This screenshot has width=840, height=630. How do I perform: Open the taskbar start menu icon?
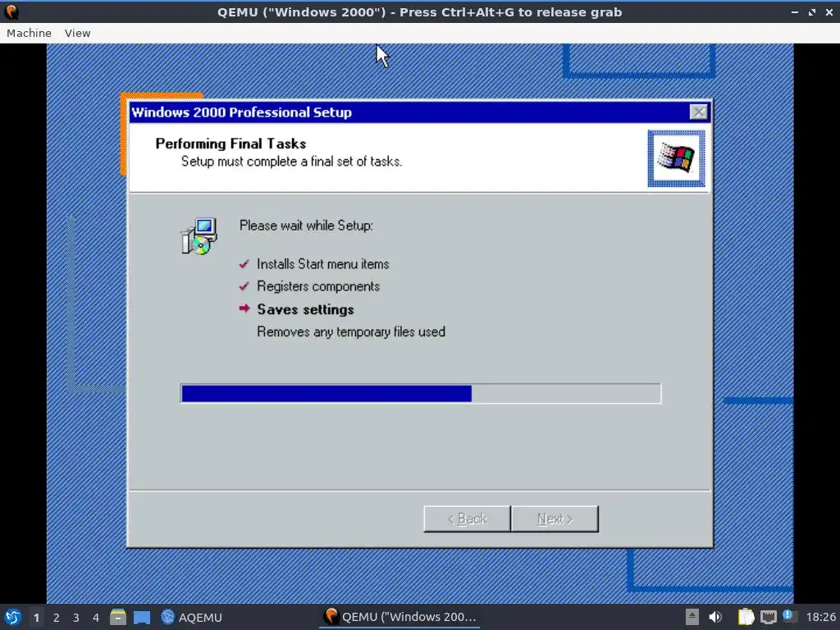[13, 617]
